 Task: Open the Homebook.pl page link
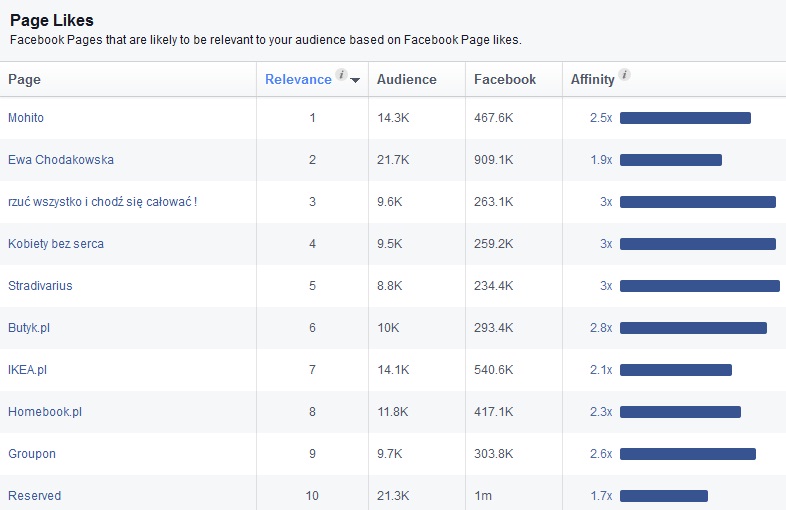(x=45, y=412)
